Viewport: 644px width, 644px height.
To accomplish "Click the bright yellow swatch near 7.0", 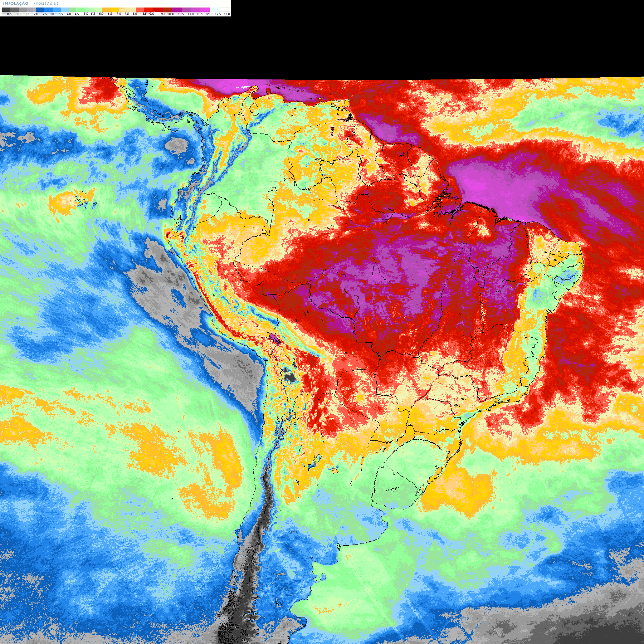I will pyautogui.click(x=115, y=10).
